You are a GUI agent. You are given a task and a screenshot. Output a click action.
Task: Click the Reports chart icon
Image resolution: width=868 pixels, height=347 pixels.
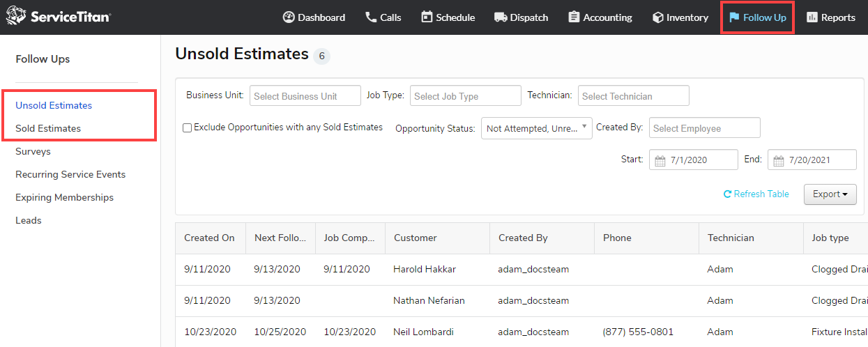click(x=812, y=17)
